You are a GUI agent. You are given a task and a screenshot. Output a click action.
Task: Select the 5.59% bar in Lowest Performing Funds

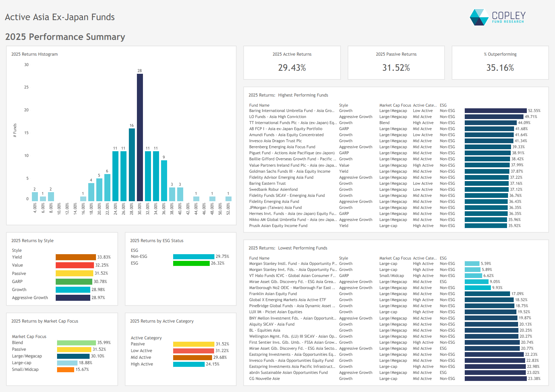pos(472,264)
